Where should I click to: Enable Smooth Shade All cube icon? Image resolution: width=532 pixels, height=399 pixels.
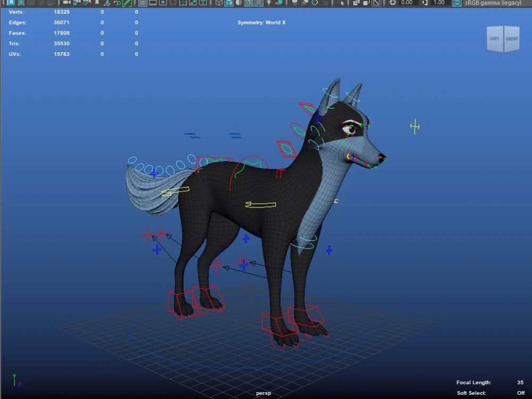coord(229,2)
